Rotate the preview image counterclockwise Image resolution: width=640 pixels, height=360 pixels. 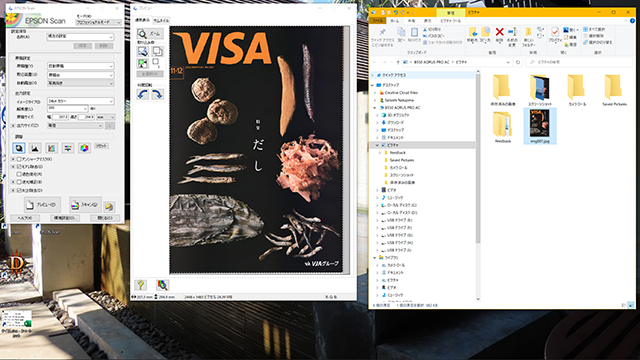click(x=143, y=94)
